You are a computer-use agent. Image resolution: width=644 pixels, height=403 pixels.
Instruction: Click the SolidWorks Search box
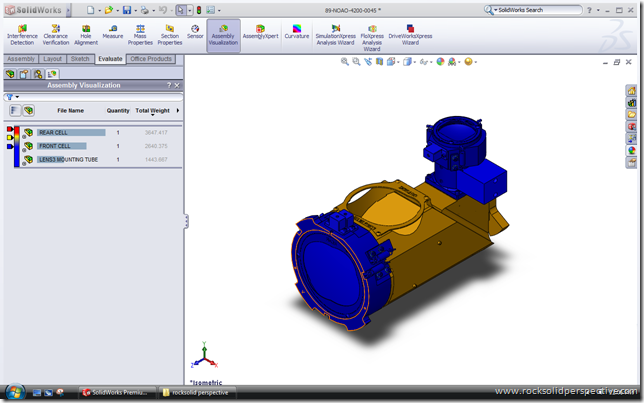(x=539, y=10)
